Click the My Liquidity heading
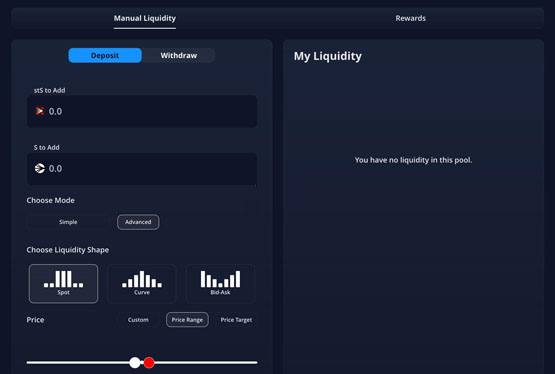 pos(328,56)
